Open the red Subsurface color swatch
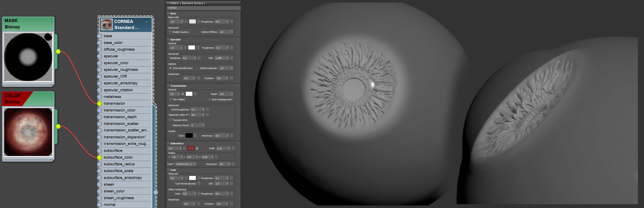The width and height of the screenshot is (644, 208). pyautogui.click(x=191, y=149)
